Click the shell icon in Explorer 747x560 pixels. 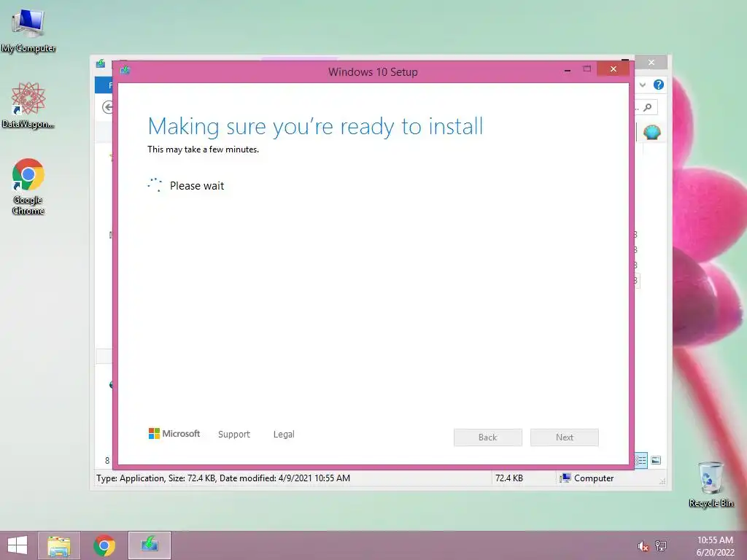(651, 132)
